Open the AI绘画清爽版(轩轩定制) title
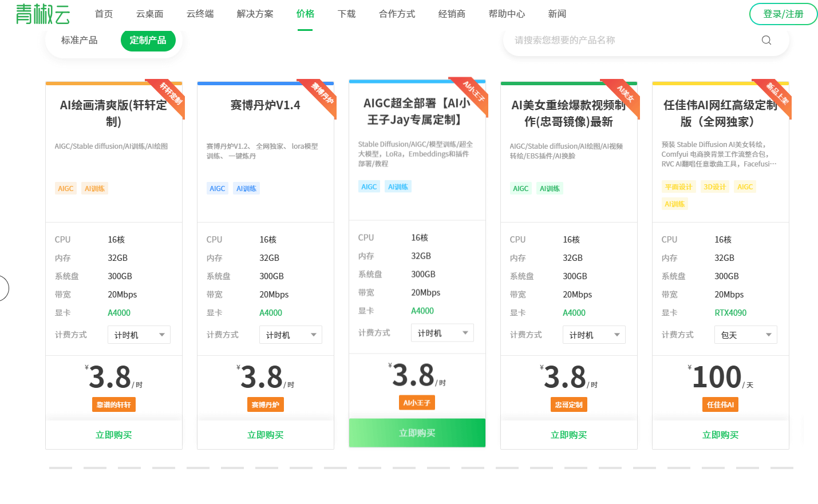This screenshot has height=504, width=818. pos(114,113)
